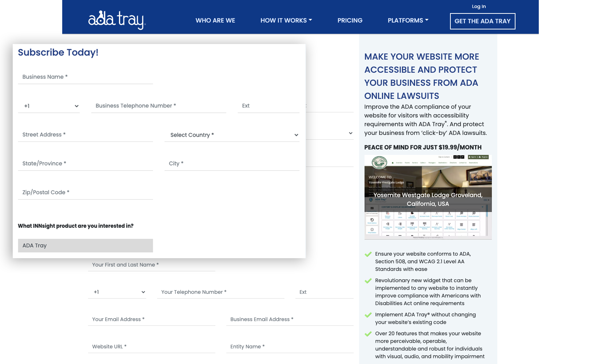The width and height of the screenshot is (601, 364).
Task: Open the Select Country dropdown
Action: click(232, 135)
